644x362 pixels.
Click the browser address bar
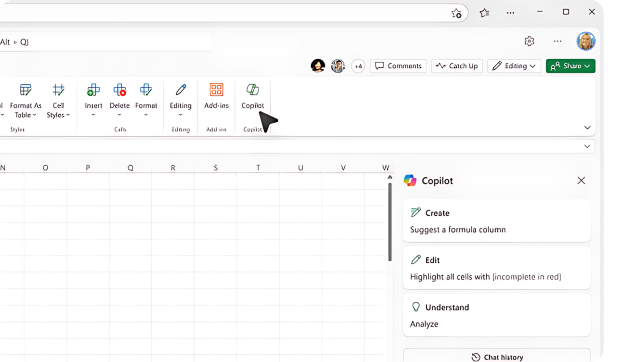(223, 13)
